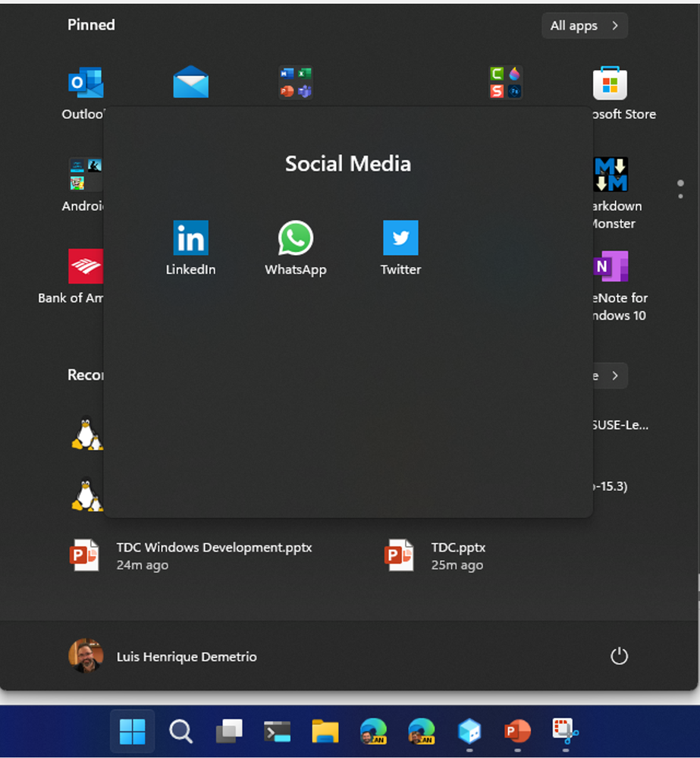Open the Camtasia and Snagit pinned folder
Image resolution: width=700 pixels, height=758 pixels.
505,82
